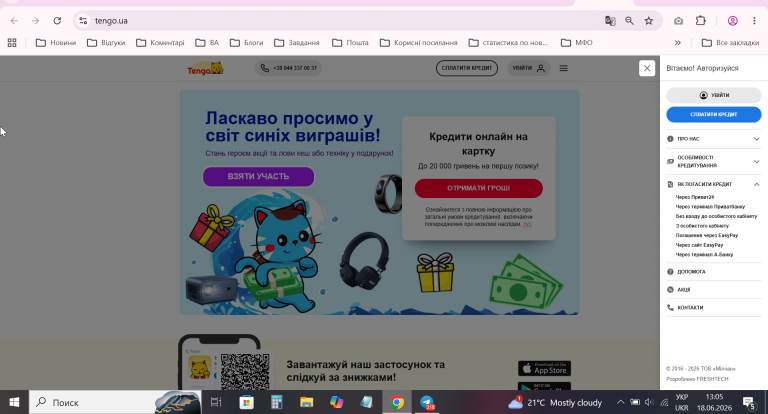Open the Відгуки bookmark folder
The width and height of the screenshot is (768, 414).
pos(106,43)
